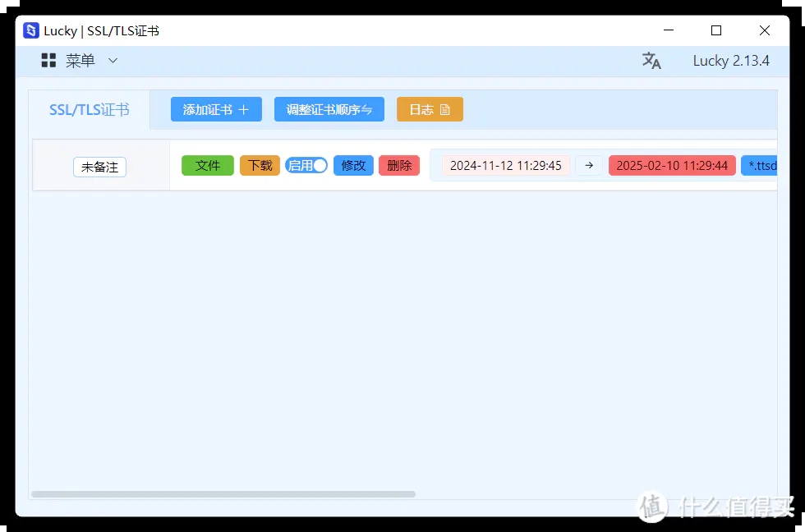Expand the 菜单 dropdown chevron
The width and height of the screenshot is (805, 532).
(x=113, y=61)
